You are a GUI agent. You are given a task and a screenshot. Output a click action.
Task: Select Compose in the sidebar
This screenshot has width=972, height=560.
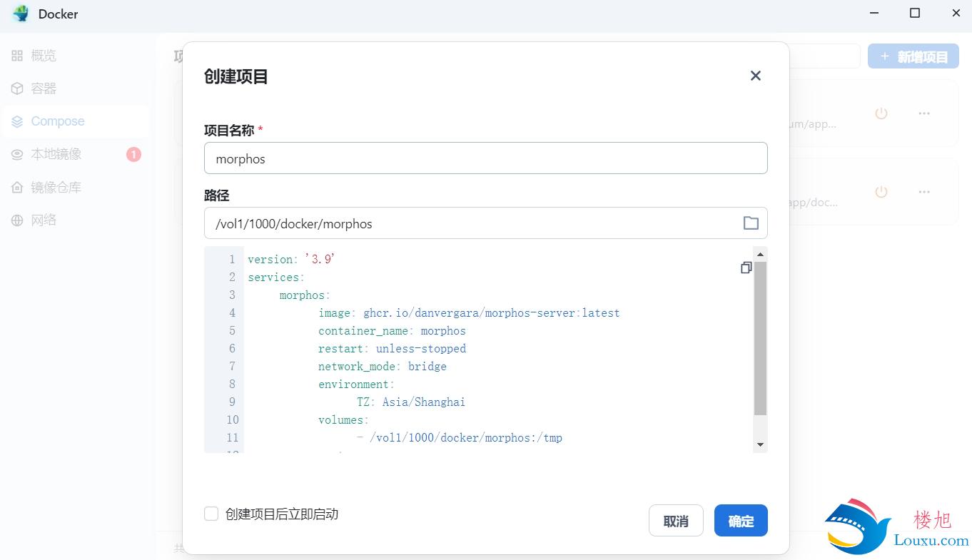pos(76,121)
